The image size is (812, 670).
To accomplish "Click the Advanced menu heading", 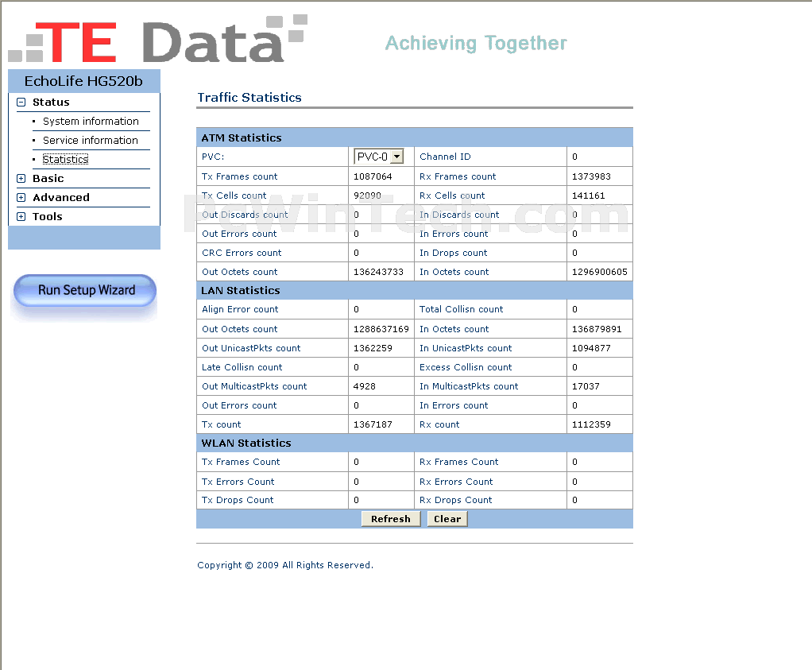I will tap(61, 197).
